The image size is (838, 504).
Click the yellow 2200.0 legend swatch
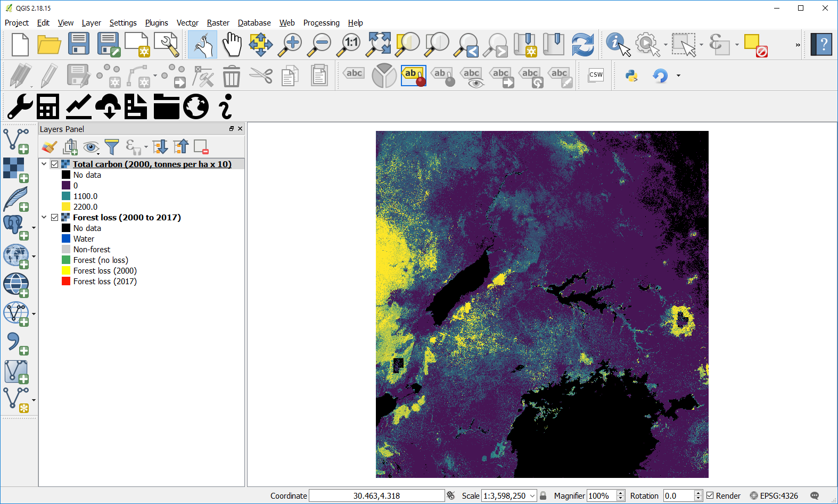click(x=66, y=207)
